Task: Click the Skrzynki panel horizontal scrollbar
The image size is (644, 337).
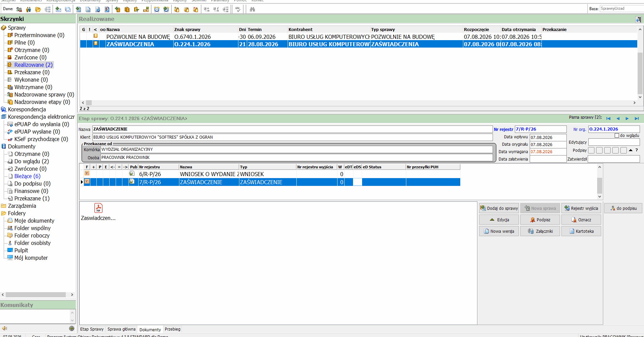Action: click(x=36, y=294)
